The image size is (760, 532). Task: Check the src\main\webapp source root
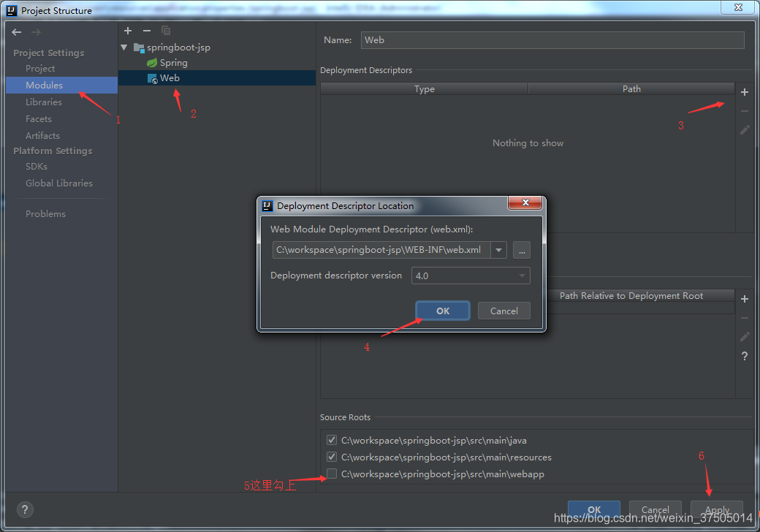332,474
